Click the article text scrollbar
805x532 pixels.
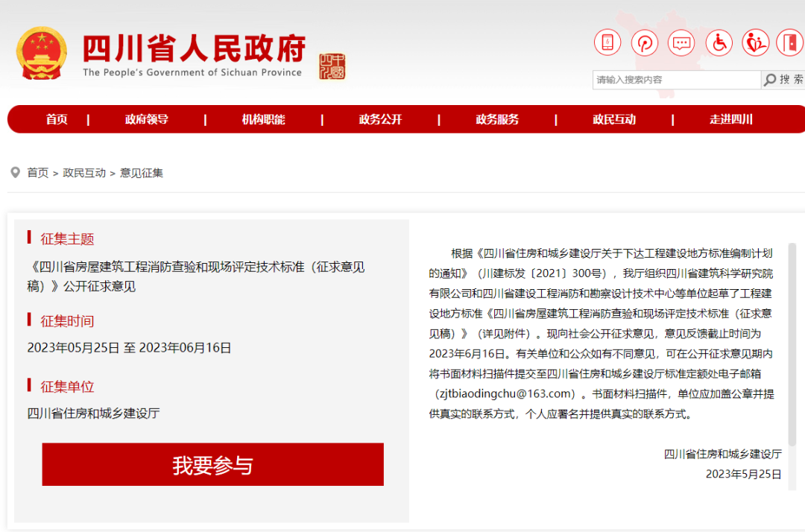[x=792, y=345]
